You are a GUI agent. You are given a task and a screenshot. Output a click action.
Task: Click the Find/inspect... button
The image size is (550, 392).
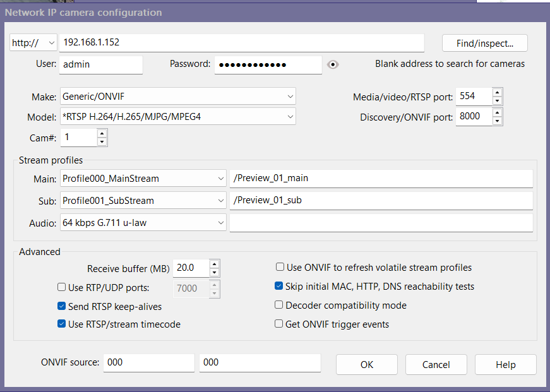tap(484, 43)
